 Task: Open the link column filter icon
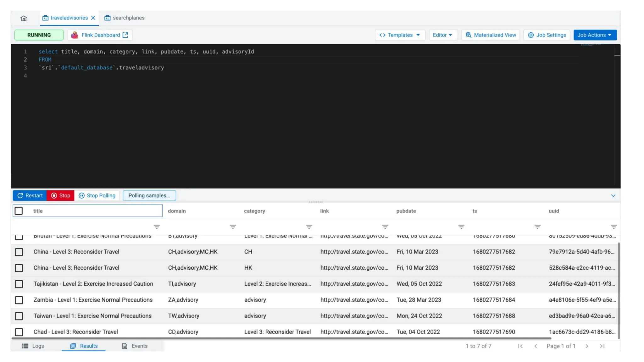(385, 227)
